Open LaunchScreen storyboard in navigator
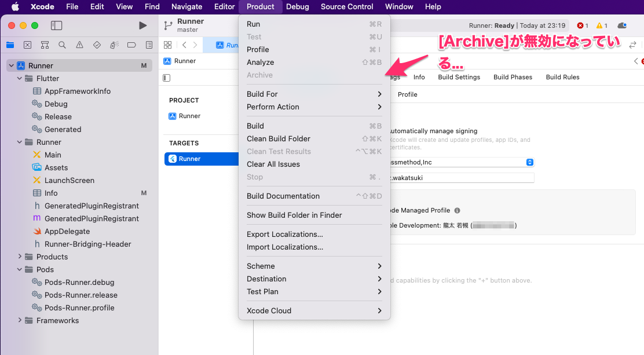644x355 pixels. tap(69, 180)
